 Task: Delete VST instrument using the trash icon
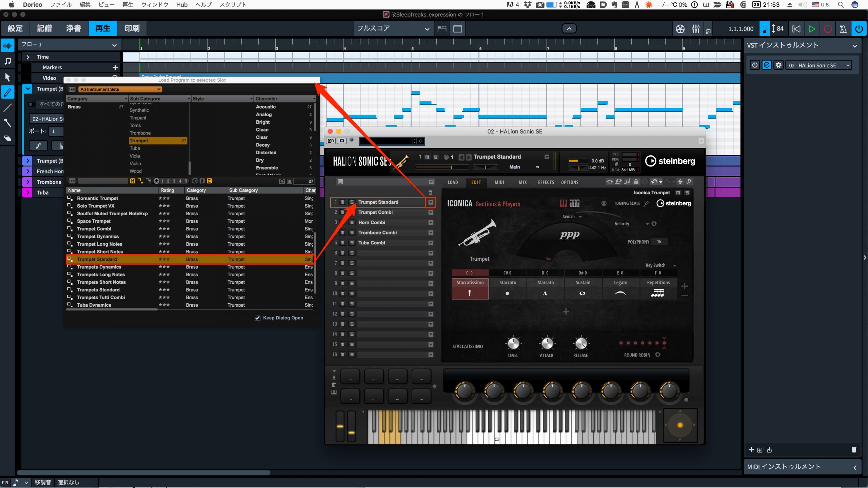[x=854, y=450]
